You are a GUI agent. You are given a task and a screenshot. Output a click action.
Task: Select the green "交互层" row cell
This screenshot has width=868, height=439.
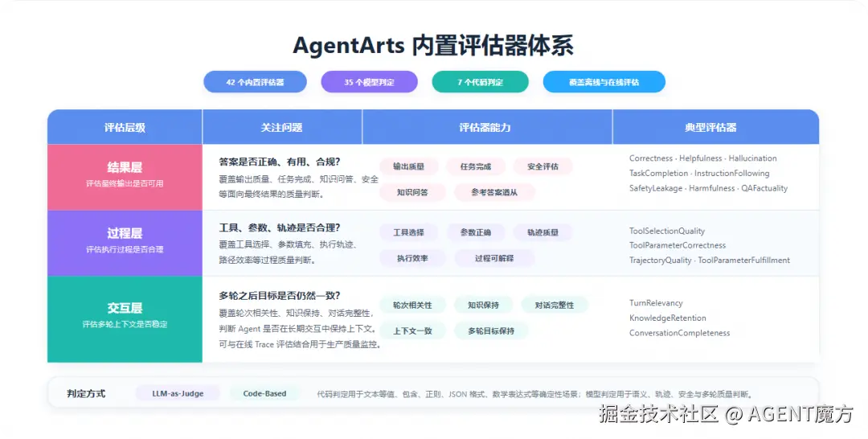pyautogui.click(x=125, y=319)
